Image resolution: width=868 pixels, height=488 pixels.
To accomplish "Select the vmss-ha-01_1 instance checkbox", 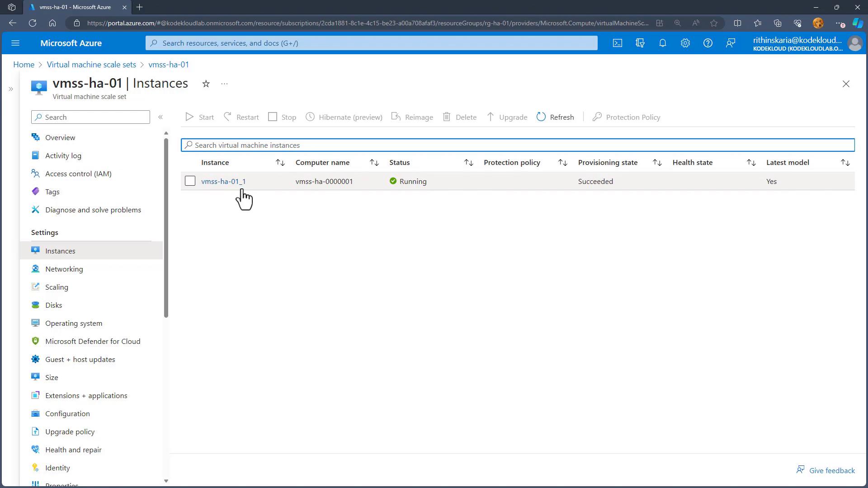I will pyautogui.click(x=190, y=181).
